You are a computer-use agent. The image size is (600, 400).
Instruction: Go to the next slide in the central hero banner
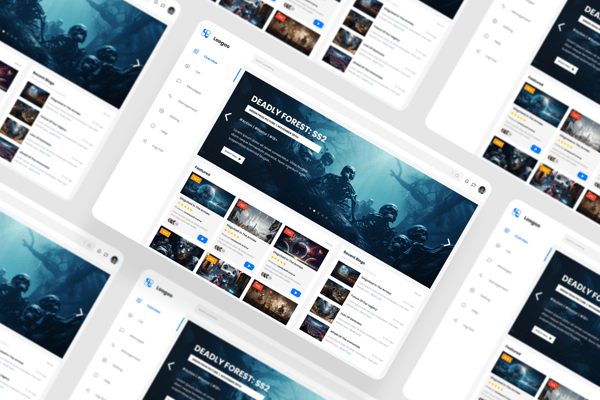click(448, 242)
